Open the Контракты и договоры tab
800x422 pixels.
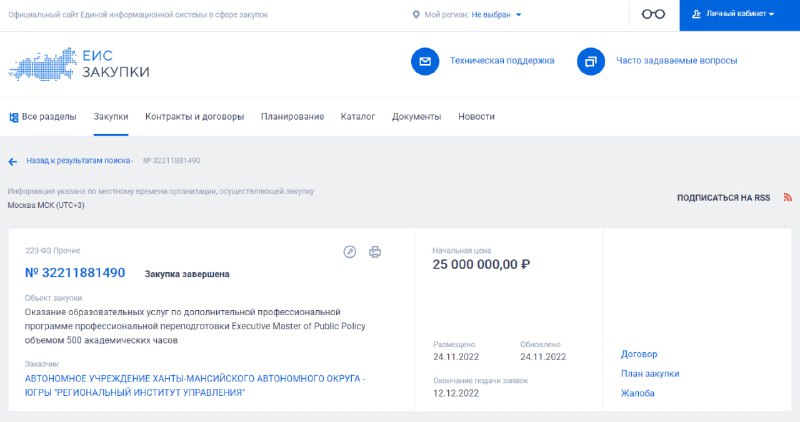coord(194,117)
